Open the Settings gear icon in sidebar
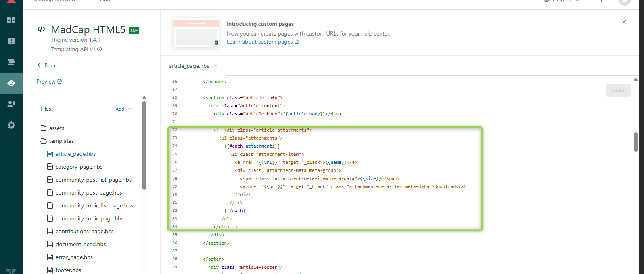Screen dimensions: 644x274 (x=11, y=125)
